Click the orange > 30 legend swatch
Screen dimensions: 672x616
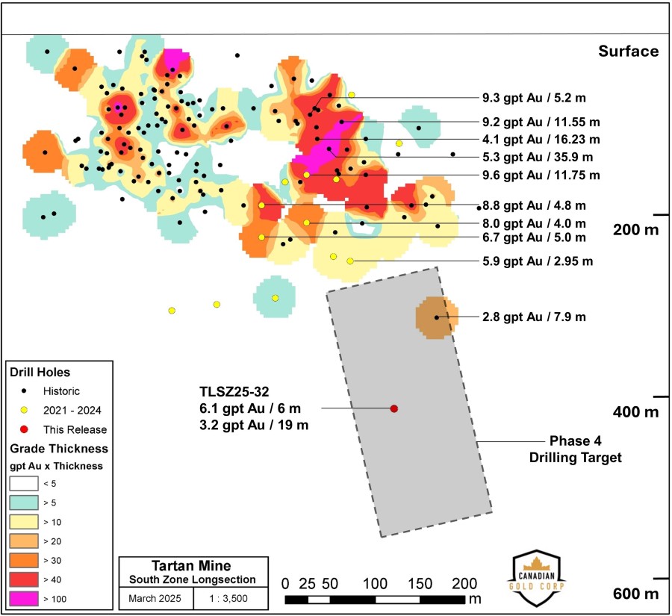point(24,560)
